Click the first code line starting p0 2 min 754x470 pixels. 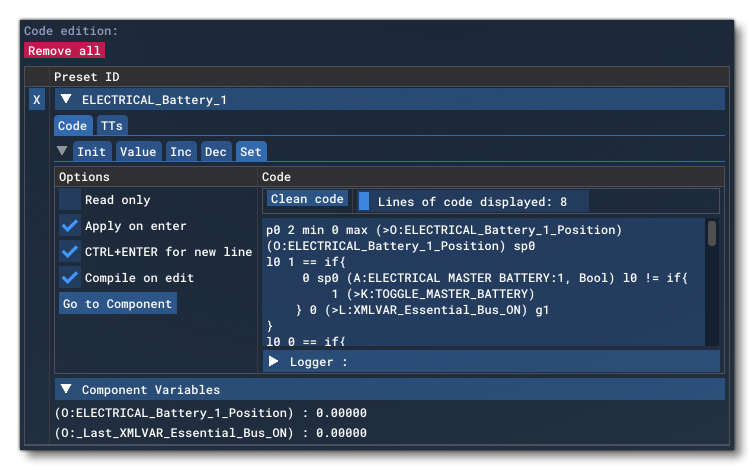[x=444, y=229]
